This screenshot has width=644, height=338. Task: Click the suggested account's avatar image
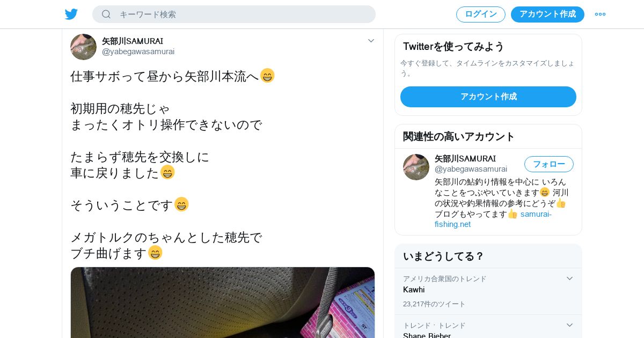[x=416, y=167]
